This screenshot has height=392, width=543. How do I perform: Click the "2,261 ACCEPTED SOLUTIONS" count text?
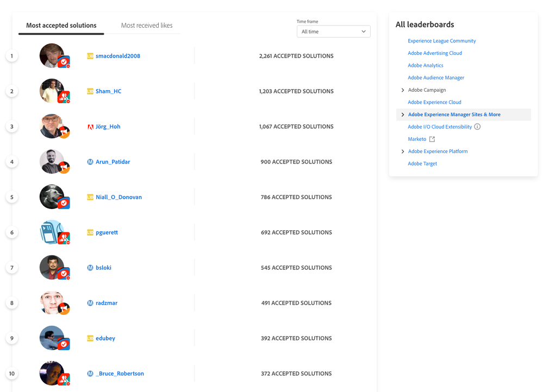coord(296,56)
